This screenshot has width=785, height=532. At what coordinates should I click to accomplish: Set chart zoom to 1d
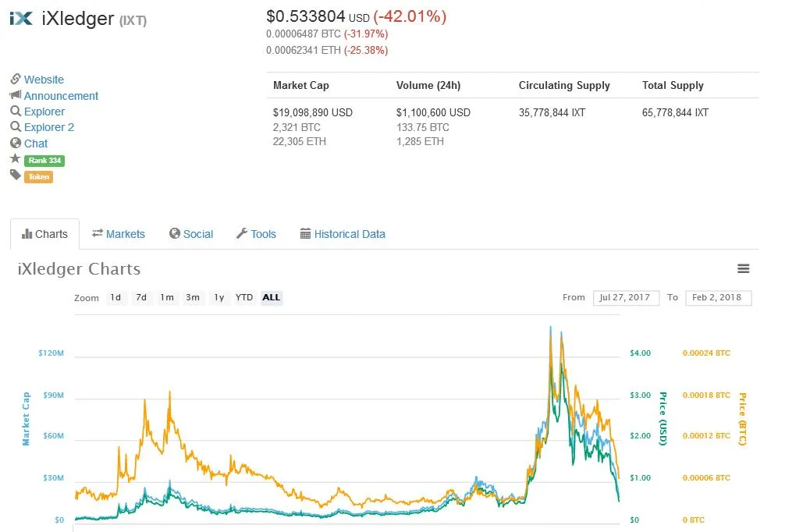coord(115,297)
